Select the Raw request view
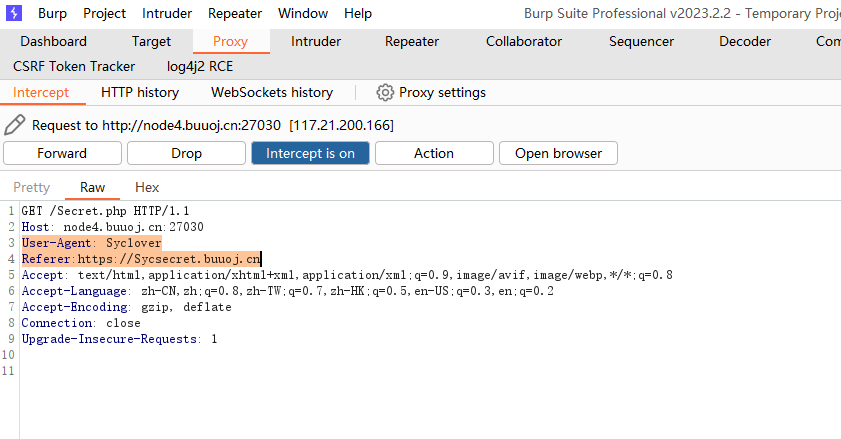Viewport: 841px width, 439px height. pyautogui.click(x=92, y=187)
